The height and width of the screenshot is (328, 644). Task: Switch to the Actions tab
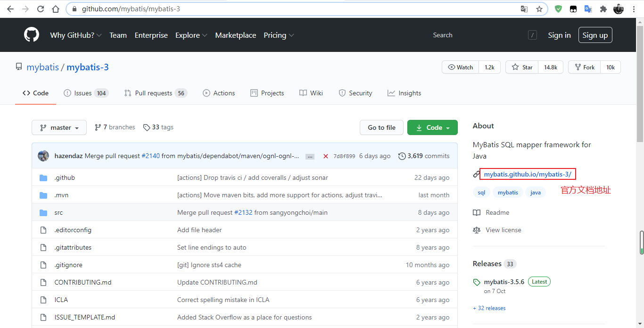pyautogui.click(x=219, y=93)
